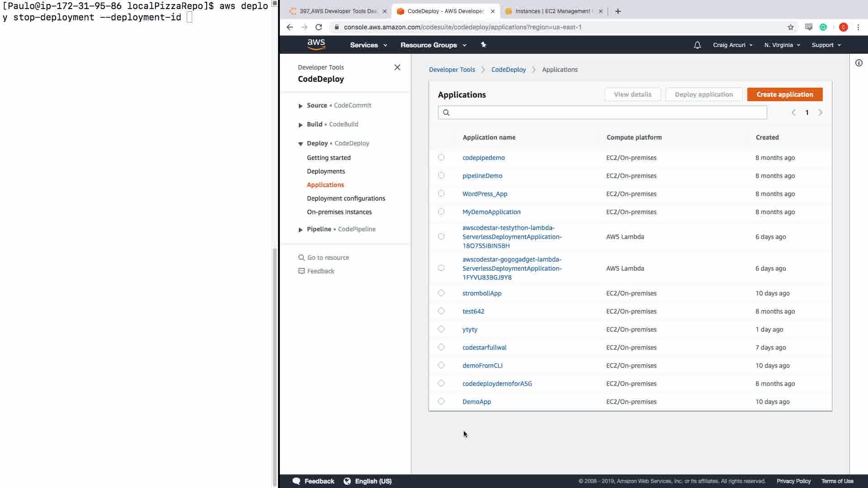
Task: Bookmark this page with star icon
Action: [790, 27]
